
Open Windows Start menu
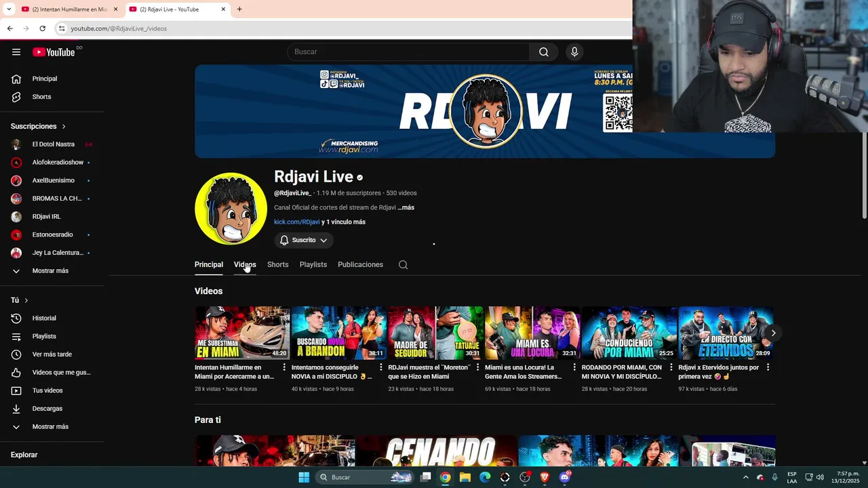(304, 477)
